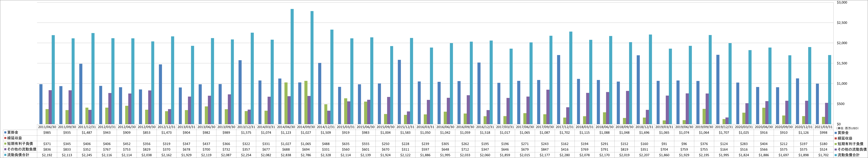Click the purple その他の流動負債 swatch in table row header
The image size is (868, 158).
point(5,149)
